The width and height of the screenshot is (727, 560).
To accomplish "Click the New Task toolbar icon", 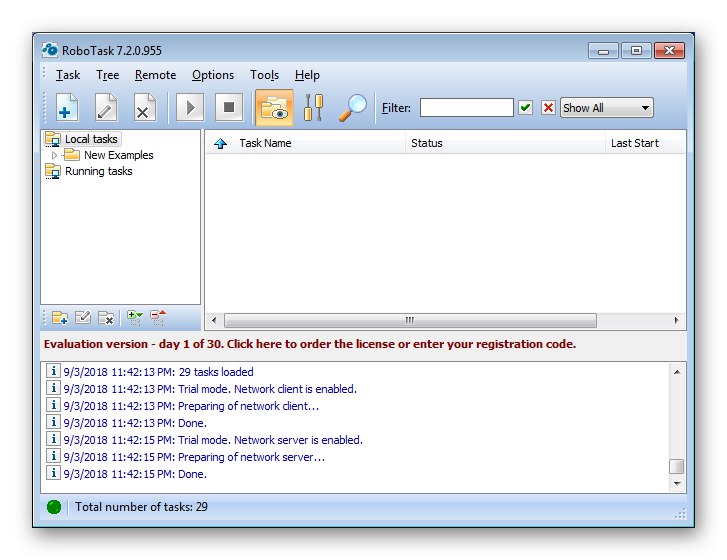I will [x=66, y=108].
